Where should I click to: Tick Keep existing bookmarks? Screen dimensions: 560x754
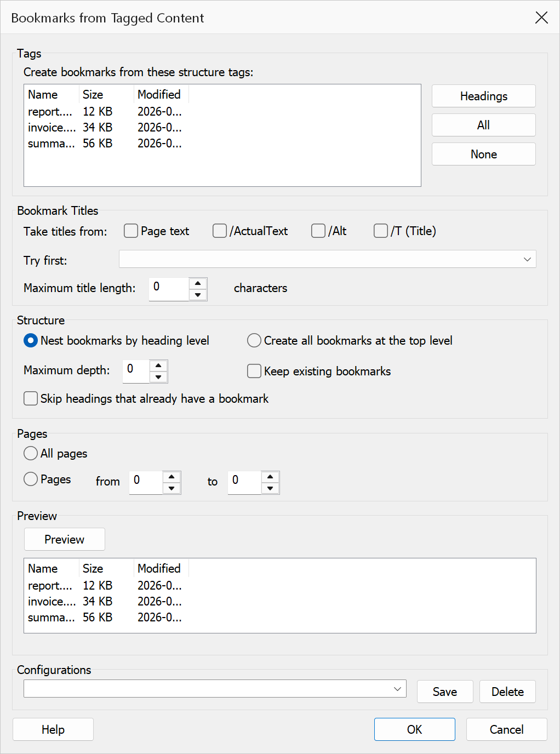[254, 371]
